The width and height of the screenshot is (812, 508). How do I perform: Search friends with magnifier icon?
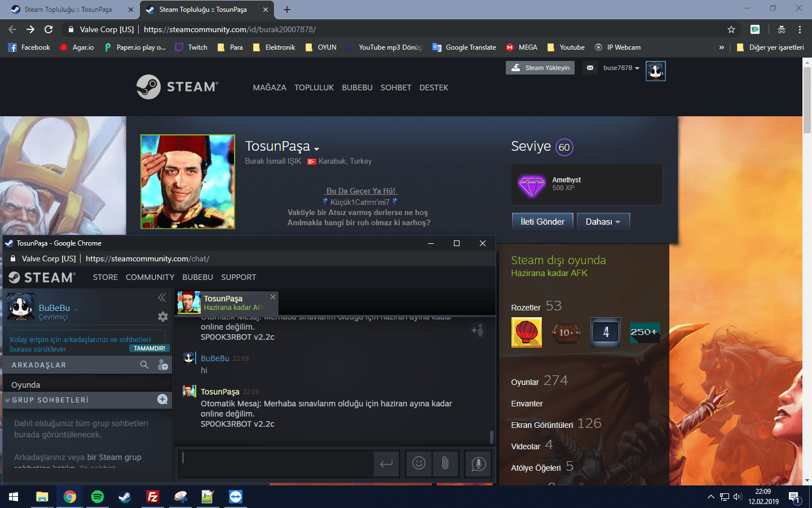point(144,365)
